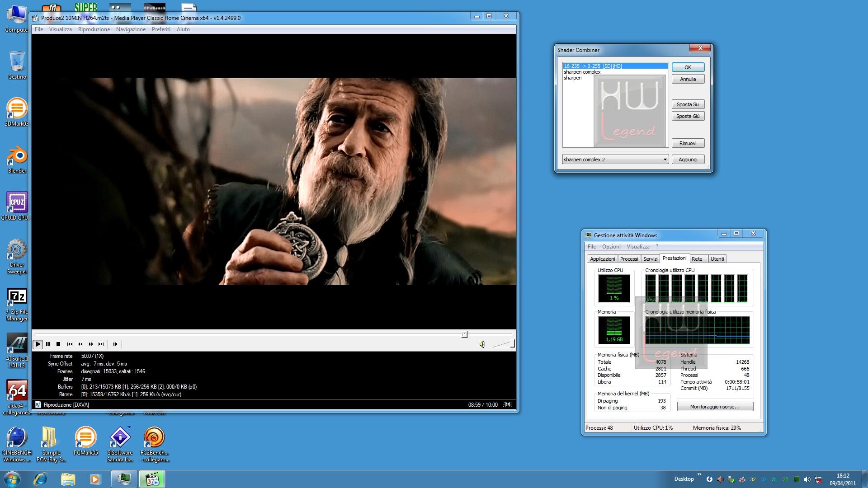The image size is (868, 488).
Task: Open the Riproduzione menu
Action: coord(94,29)
